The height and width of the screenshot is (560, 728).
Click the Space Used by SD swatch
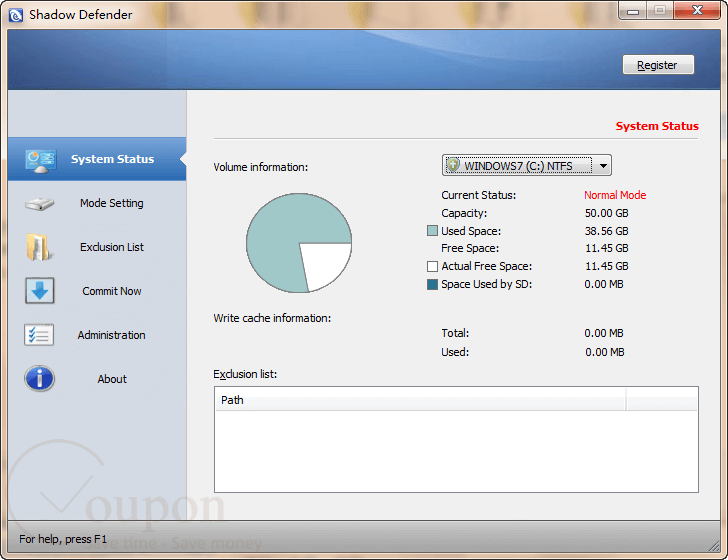point(432,284)
